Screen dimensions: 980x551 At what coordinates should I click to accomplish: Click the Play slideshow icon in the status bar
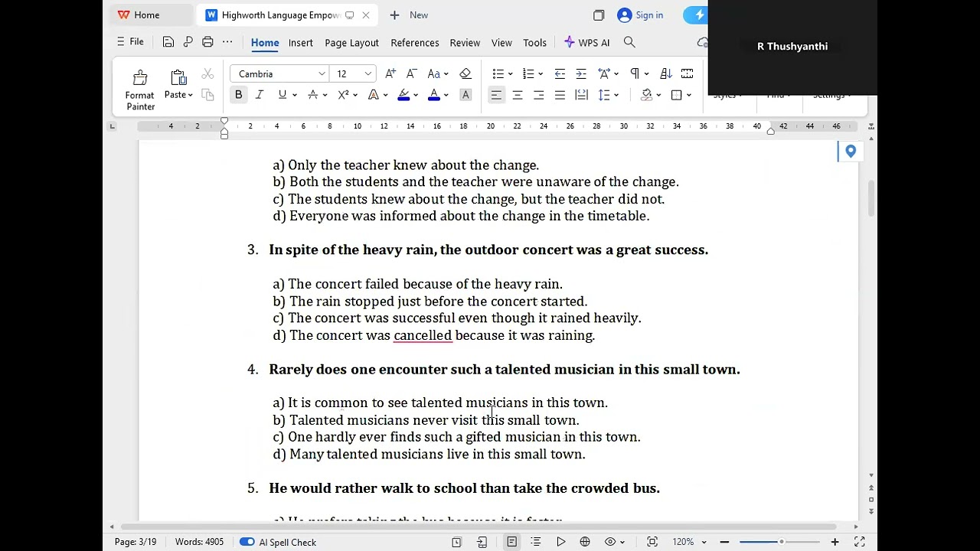click(560, 542)
